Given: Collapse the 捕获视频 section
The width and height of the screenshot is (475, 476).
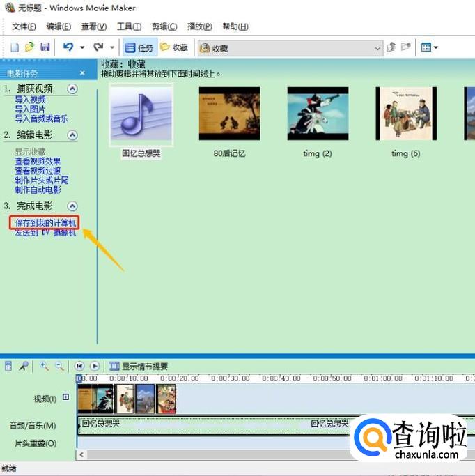Looking at the screenshot, I should coord(72,89).
